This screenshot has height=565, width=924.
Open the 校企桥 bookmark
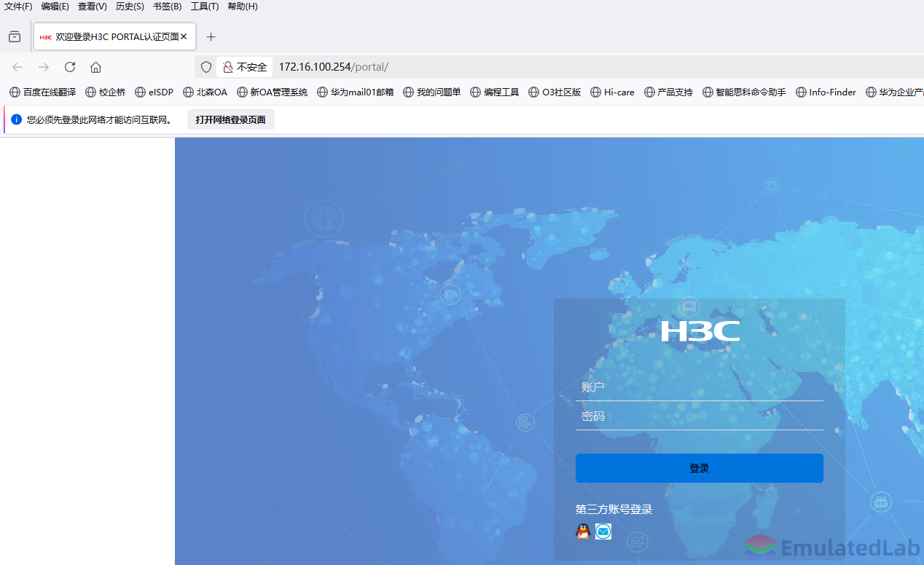tap(105, 92)
